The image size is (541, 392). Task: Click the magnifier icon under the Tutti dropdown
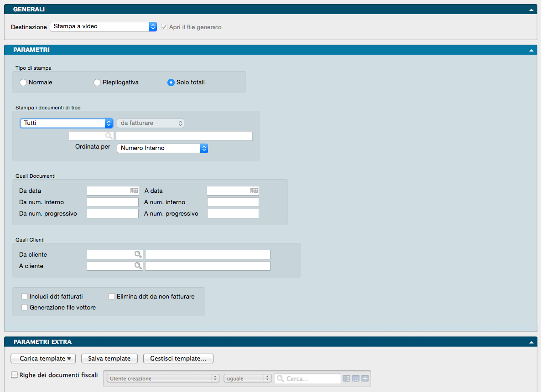109,136
